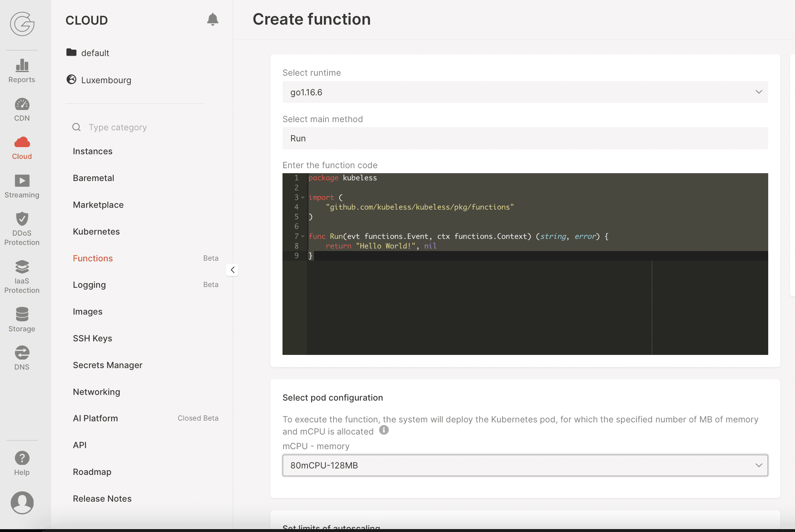Open Secrets Manager menu item
The width and height of the screenshot is (795, 532).
[107, 365]
